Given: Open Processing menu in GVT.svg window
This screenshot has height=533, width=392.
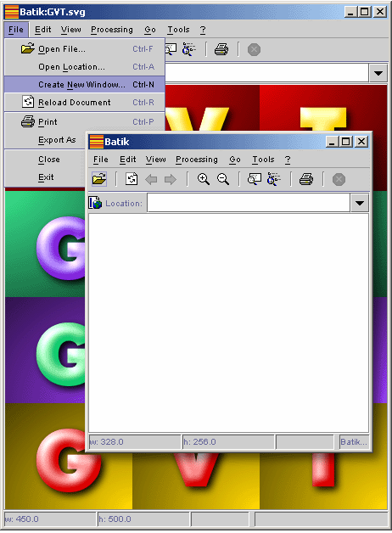Looking at the screenshot, I should 112,30.
